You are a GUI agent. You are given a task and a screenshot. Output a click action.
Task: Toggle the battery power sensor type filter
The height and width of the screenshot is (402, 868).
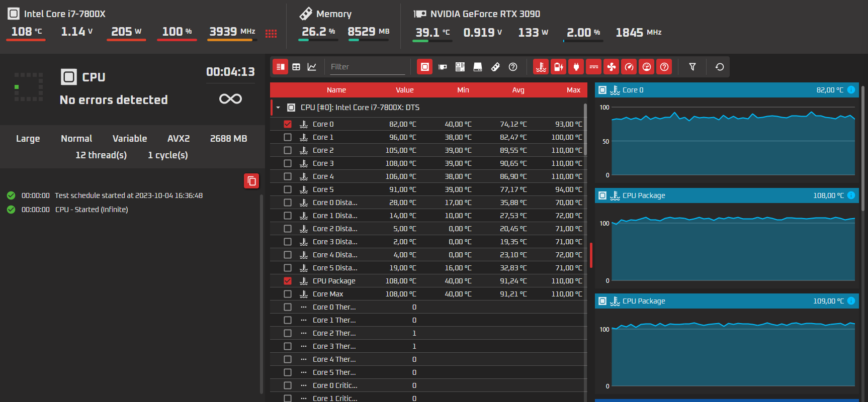pos(559,67)
